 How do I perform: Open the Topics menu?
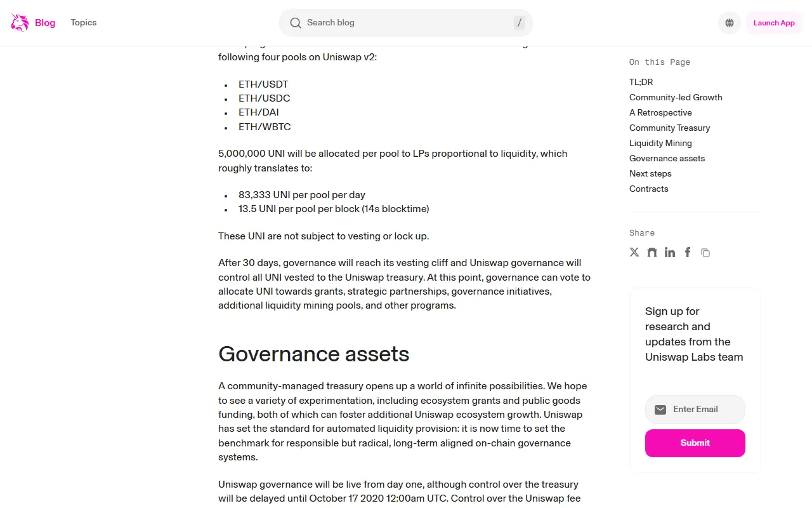[x=84, y=22]
